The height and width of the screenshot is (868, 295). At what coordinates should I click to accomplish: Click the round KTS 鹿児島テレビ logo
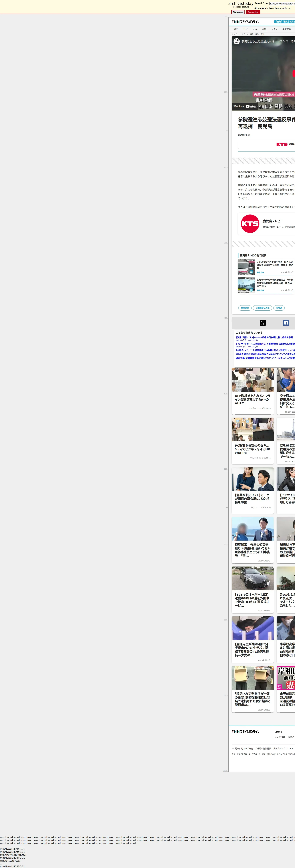tap(250, 224)
